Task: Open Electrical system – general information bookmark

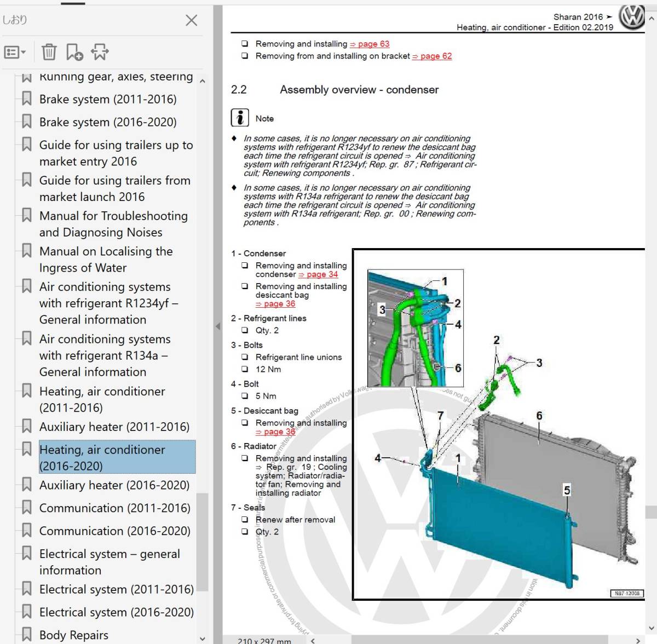Action: pos(109,562)
